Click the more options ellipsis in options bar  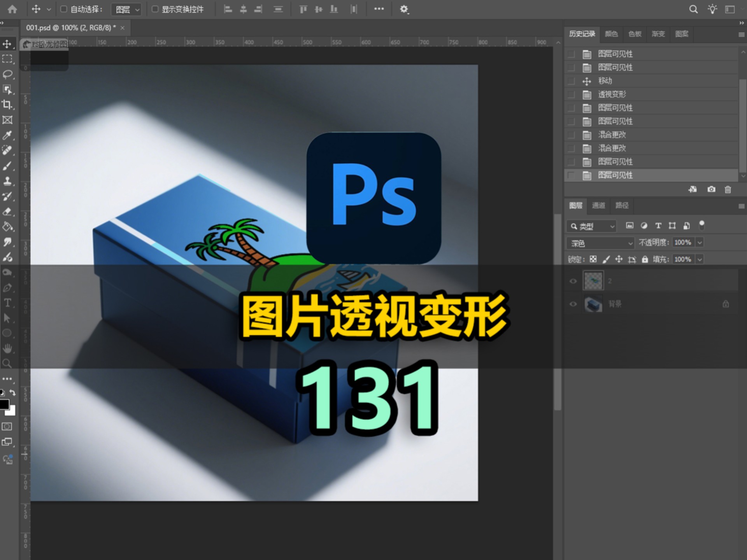pyautogui.click(x=379, y=9)
